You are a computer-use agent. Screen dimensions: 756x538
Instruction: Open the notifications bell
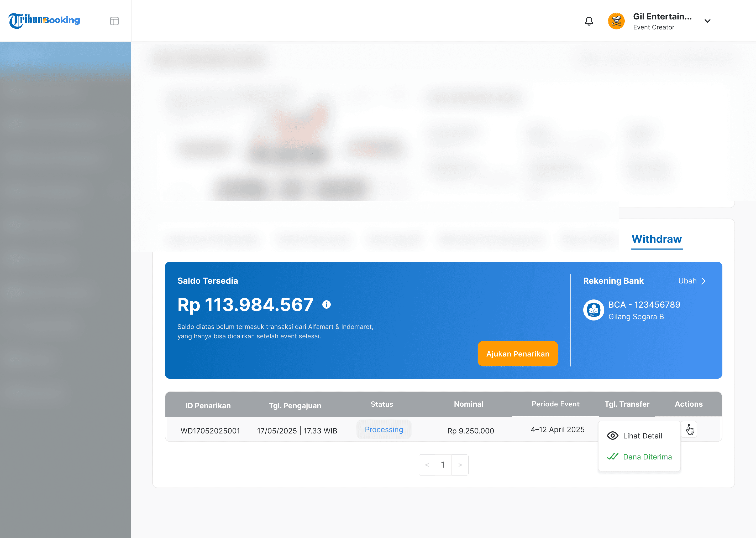pos(589,21)
